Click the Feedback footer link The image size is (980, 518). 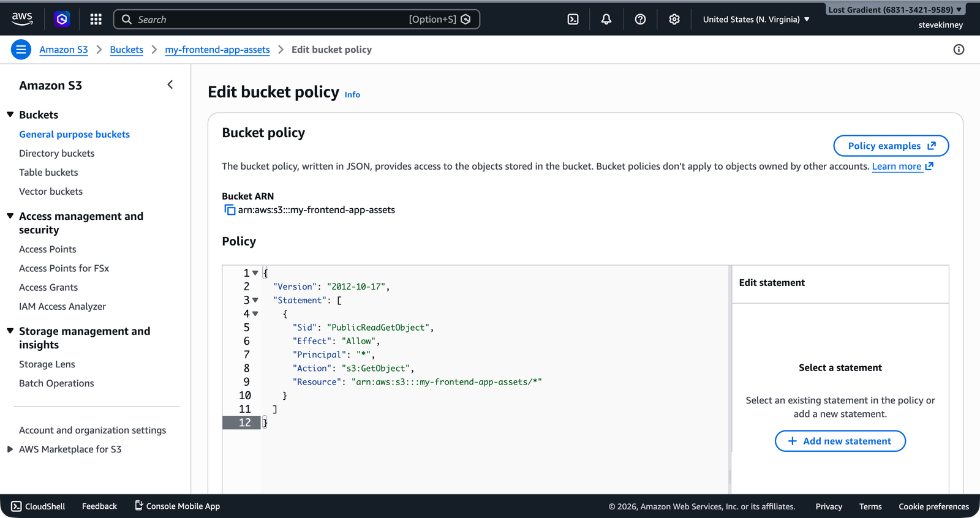99,506
